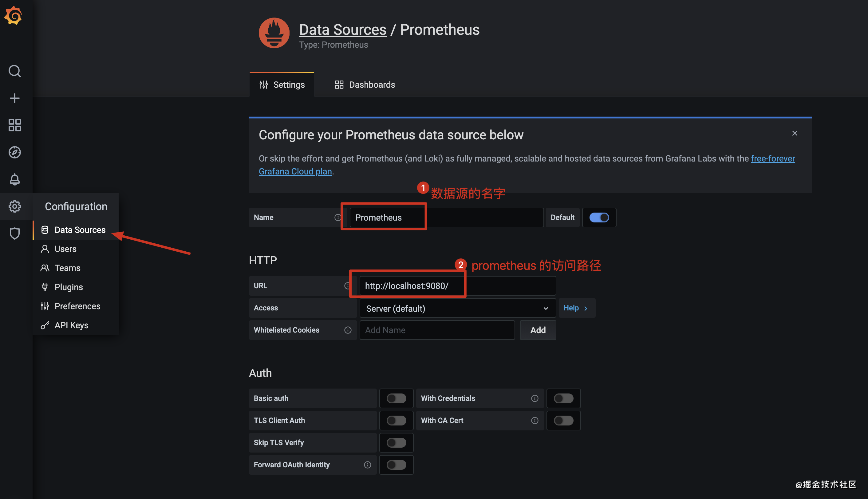
Task: Click the Plugins plug icon
Action: [x=45, y=287]
